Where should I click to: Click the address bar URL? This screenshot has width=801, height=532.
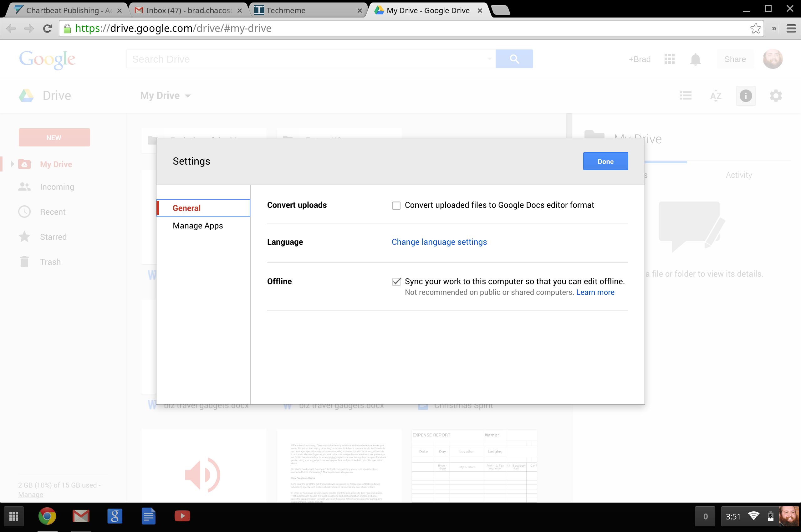tap(173, 28)
